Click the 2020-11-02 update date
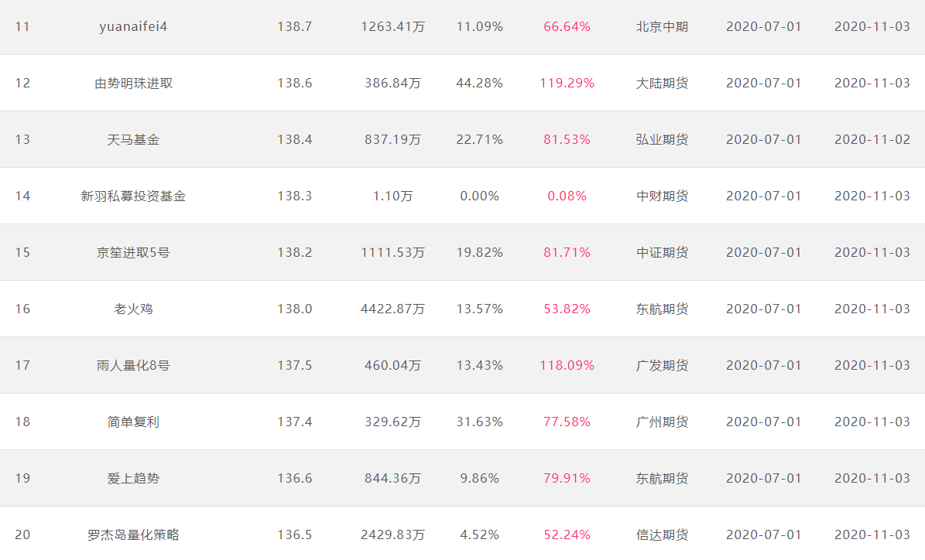The image size is (925, 560). pos(872,140)
